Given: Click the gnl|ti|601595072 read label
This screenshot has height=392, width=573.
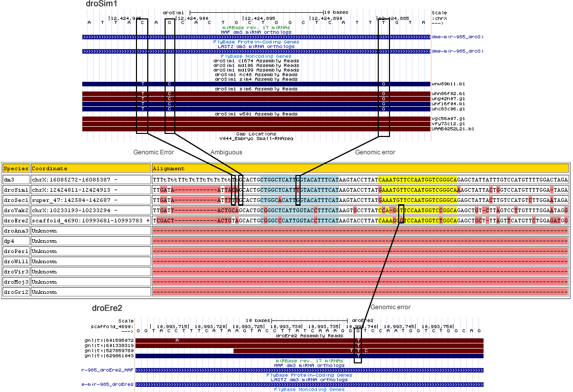Looking at the screenshot, I should (109, 340).
